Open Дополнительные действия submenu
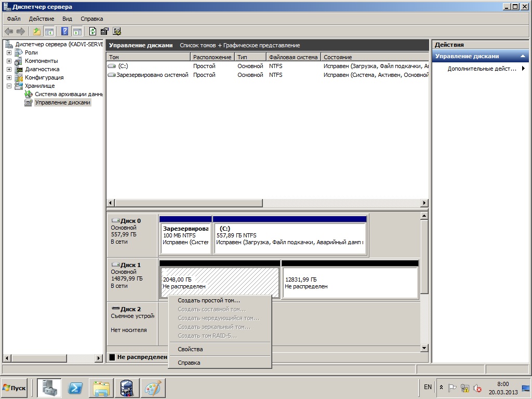This screenshot has height=399, width=532. tap(481, 69)
